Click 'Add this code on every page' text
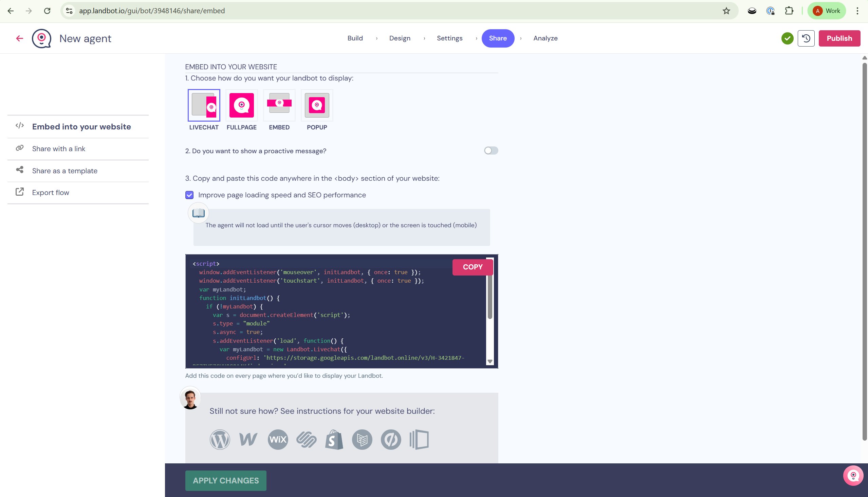The image size is (868, 497). pyautogui.click(x=284, y=376)
